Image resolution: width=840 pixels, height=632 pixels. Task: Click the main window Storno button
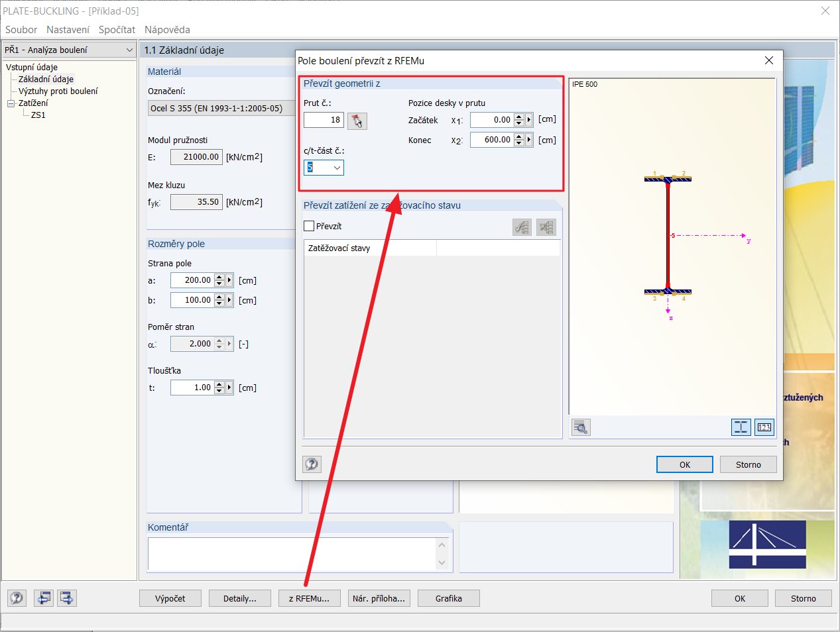[x=804, y=598]
